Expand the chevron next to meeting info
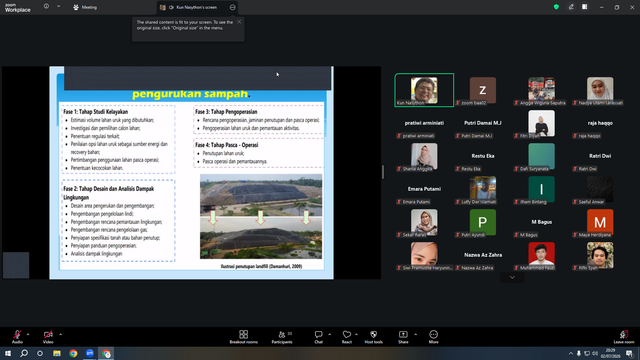The height and width of the screenshot is (360, 640). [x=58, y=7]
